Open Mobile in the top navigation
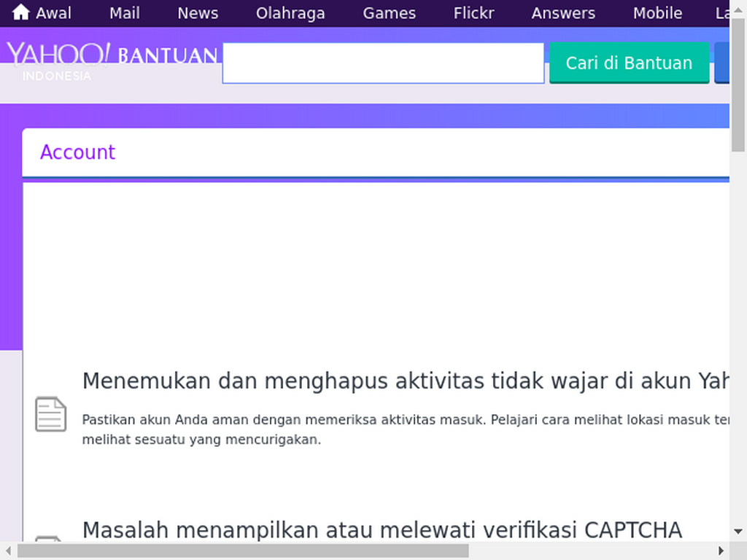 tap(657, 13)
